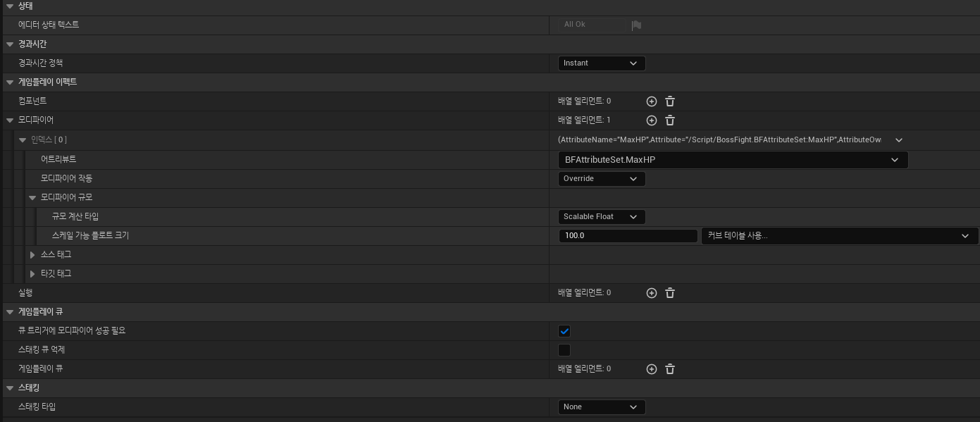Viewport: 980px width, 422px height.
Task: Select the 어트리뷰트 row label
Action: pos(58,159)
